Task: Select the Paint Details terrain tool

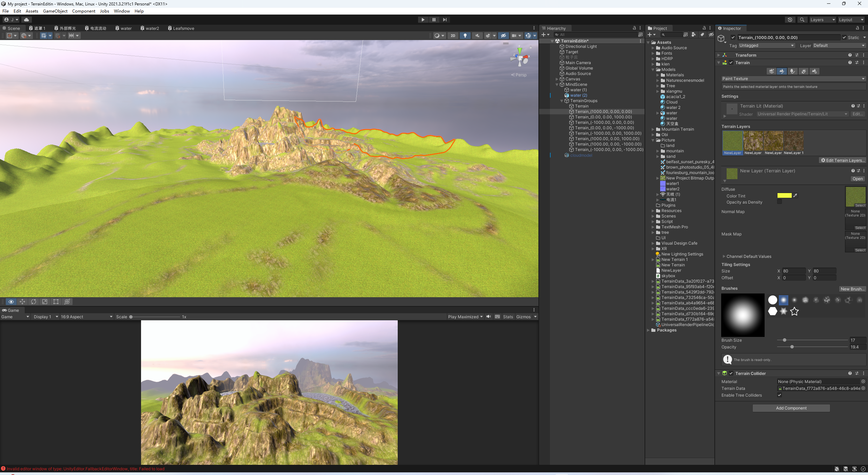Action: click(804, 71)
